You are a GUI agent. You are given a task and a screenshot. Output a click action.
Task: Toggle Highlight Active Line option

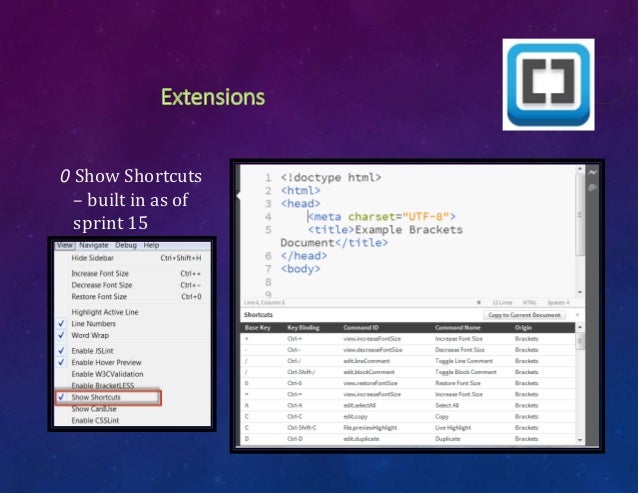tap(133, 312)
